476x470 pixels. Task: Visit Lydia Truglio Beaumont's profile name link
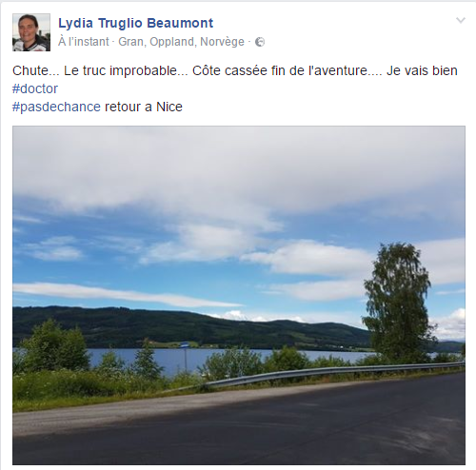pos(136,23)
